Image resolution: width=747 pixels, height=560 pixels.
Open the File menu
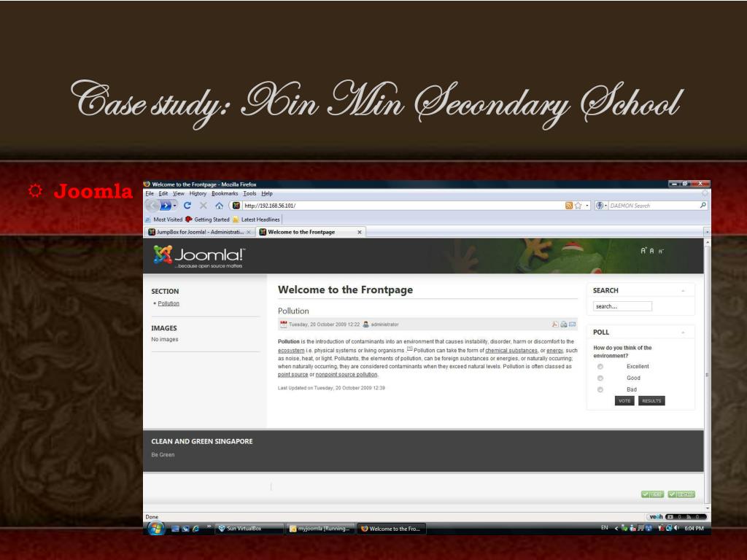[150, 193]
